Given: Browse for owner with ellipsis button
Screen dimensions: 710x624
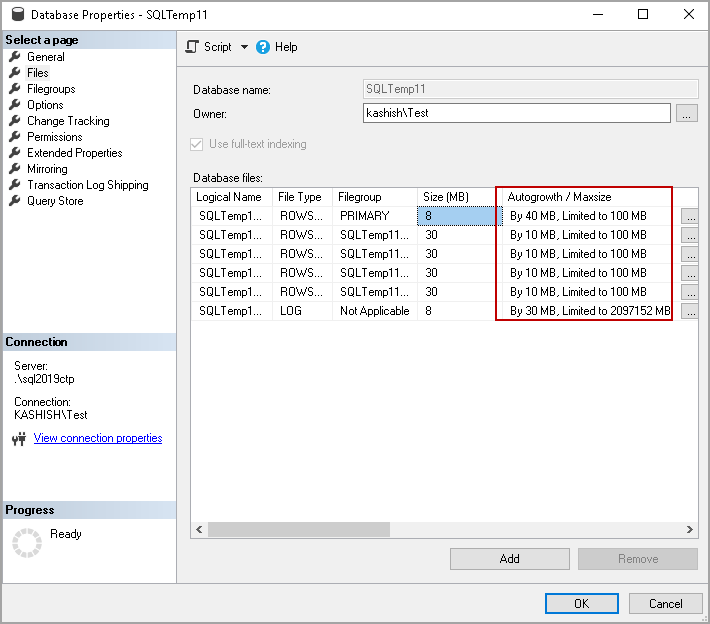Looking at the screenshot, I should tap(686, 113).
